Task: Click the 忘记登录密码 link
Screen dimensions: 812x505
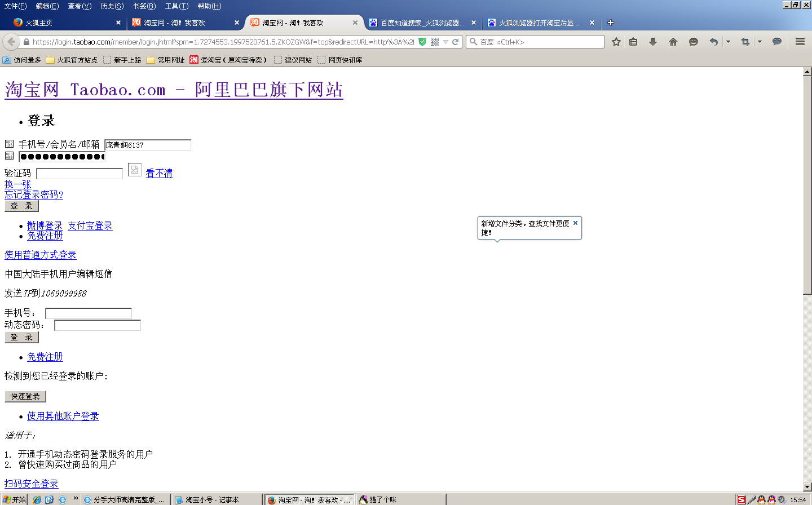Action: pyautogui.click(x=34, y=194)
